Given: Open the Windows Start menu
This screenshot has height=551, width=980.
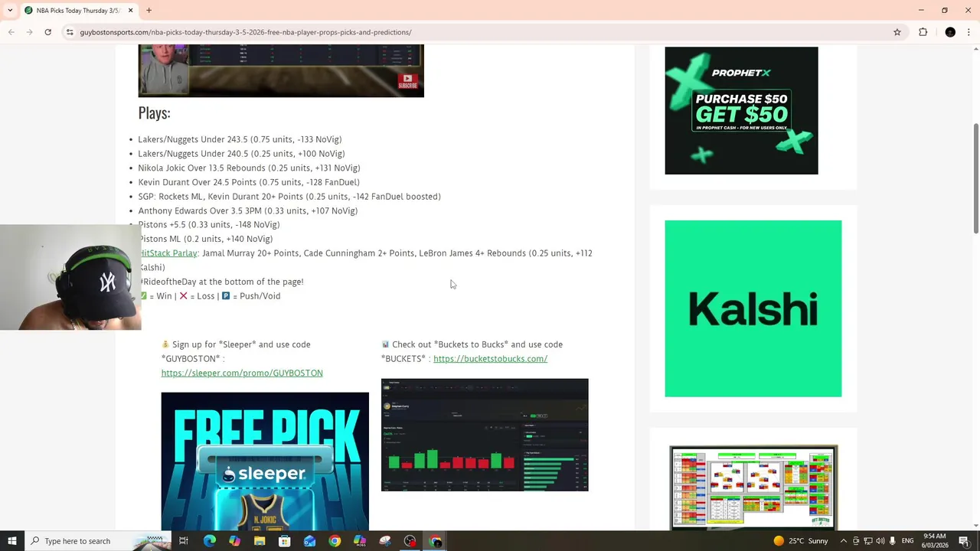Looking at the screenshot, I should pos(11,541).
